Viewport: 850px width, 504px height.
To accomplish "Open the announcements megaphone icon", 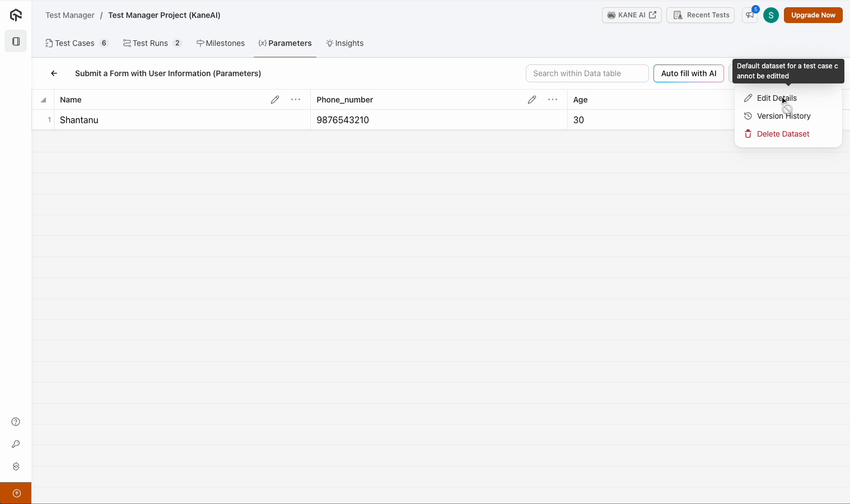I will (750, 15).
